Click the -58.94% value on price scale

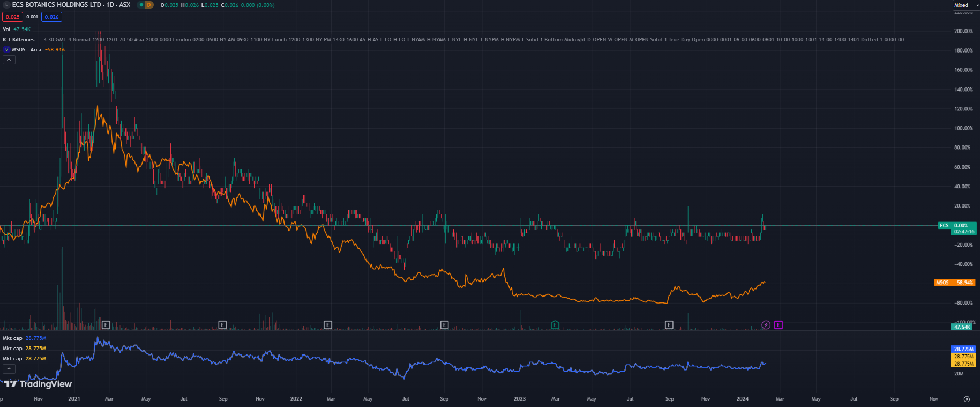963,283
